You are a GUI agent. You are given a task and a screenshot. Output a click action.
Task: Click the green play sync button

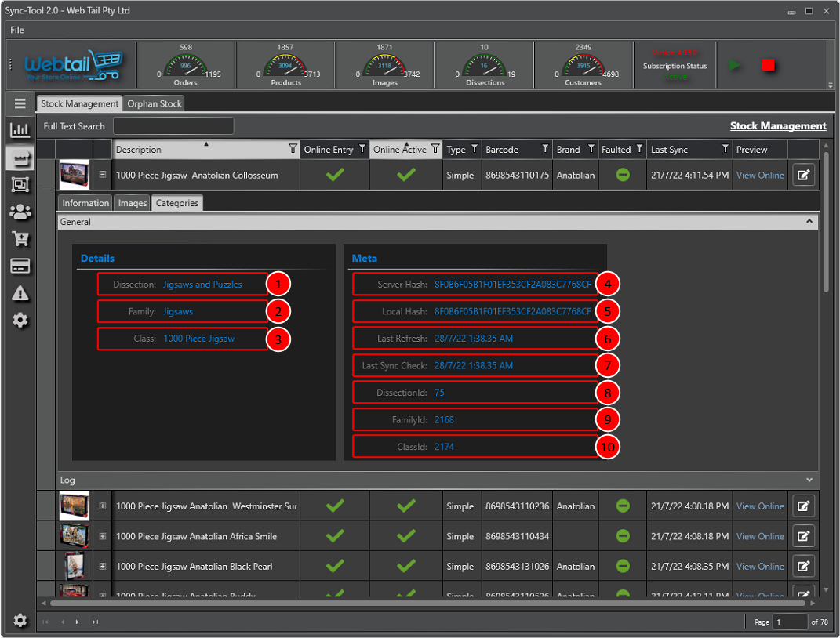coord(735,65)
